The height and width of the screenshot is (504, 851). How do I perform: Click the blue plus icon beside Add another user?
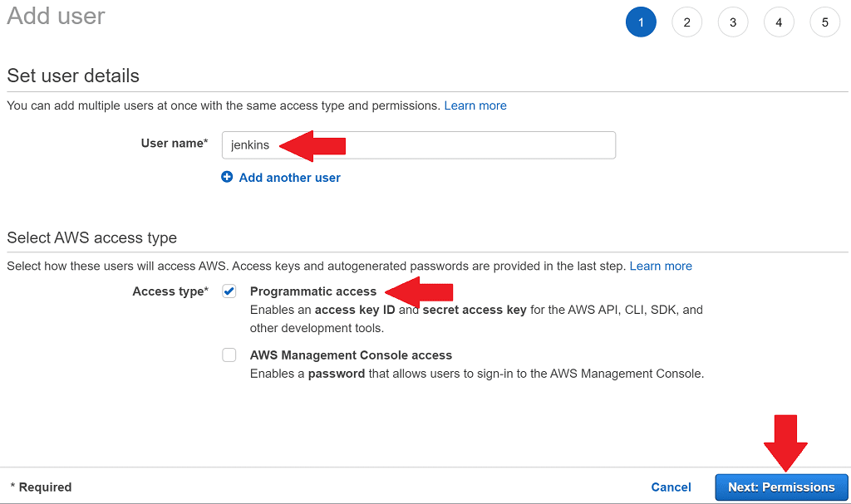(x=227, y=177)
